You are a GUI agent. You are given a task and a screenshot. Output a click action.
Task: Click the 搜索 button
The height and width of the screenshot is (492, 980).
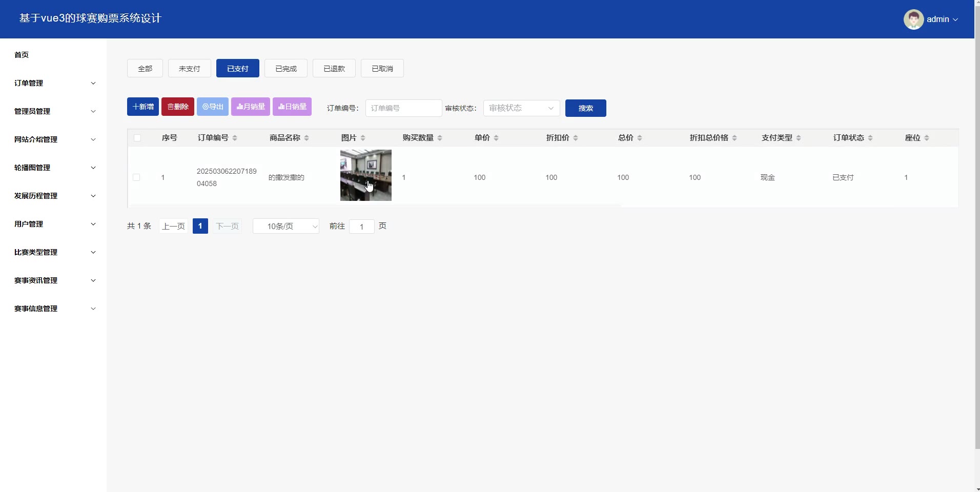tap(585, 108)
